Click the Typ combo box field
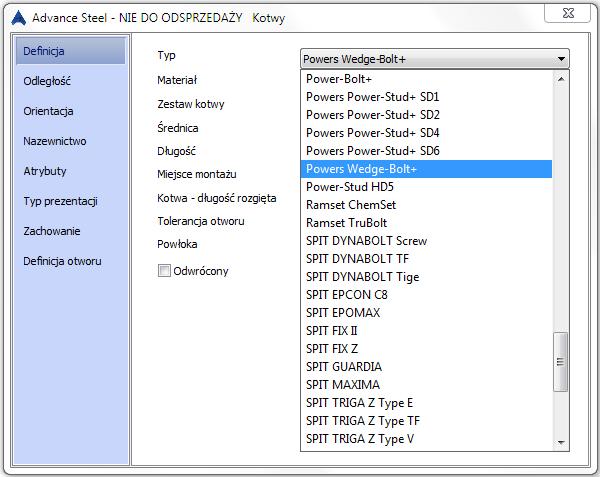The image size is (600, 477). (x=435, y=59)
